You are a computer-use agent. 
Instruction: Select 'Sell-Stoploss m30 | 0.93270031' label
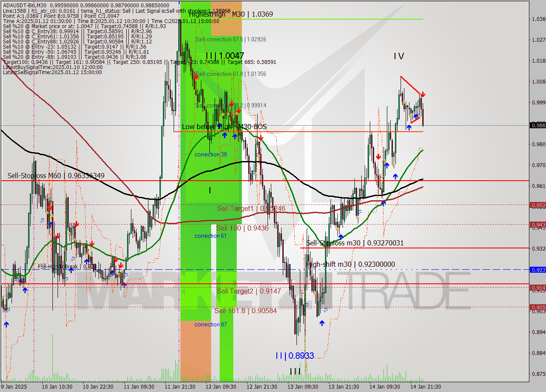pyautogui.click(x=355, y=243)
